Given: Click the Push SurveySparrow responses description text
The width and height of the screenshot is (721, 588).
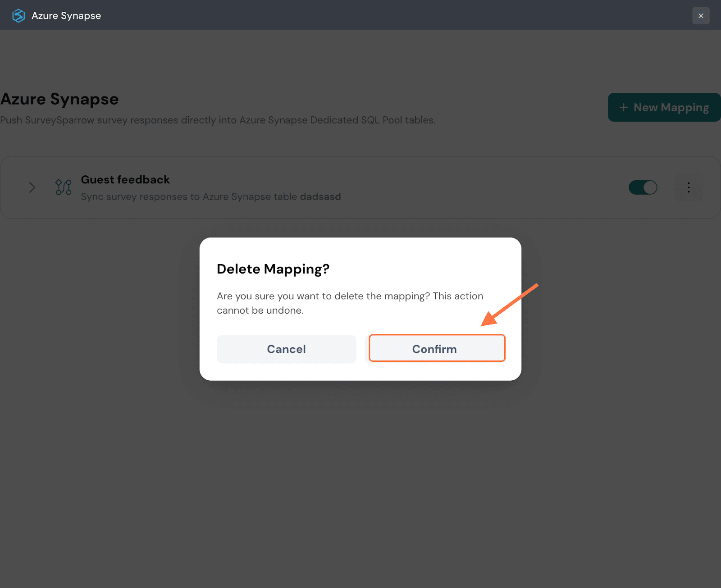Looking at the screenshot, I should tap(218, 120).
